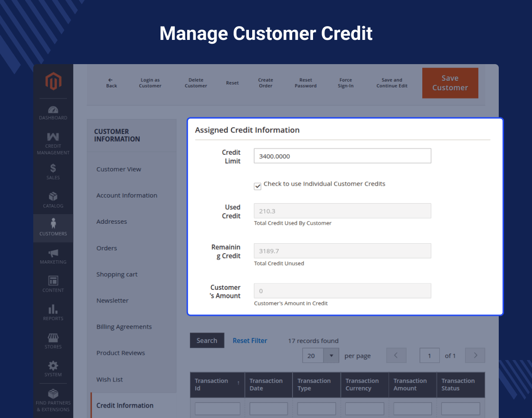
Task: Click '17 records found' text
Action: pyautogui.click(x=313, y=341)
